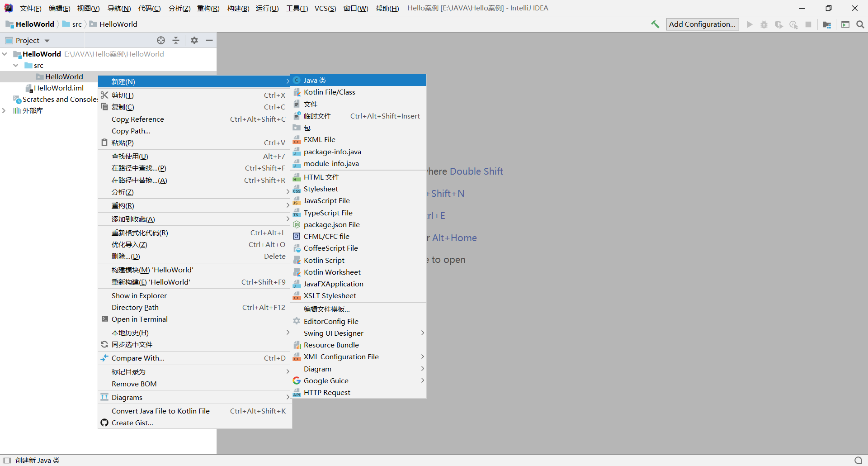This screenshot has width=868, height=466.
Task: Choose XSLT Stylesheet entry
Action: pyautogui.click(x=358, y=295)
